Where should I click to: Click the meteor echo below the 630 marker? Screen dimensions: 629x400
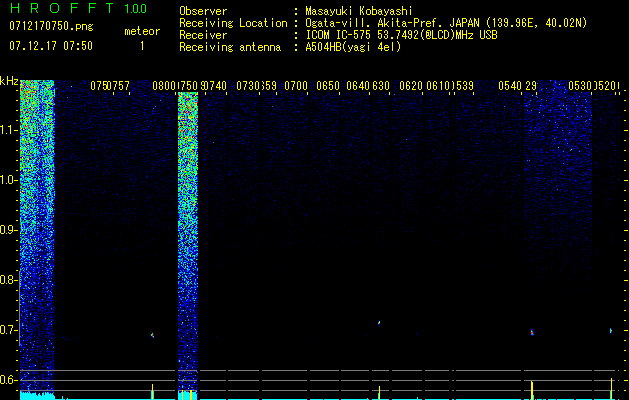point(379,322)
